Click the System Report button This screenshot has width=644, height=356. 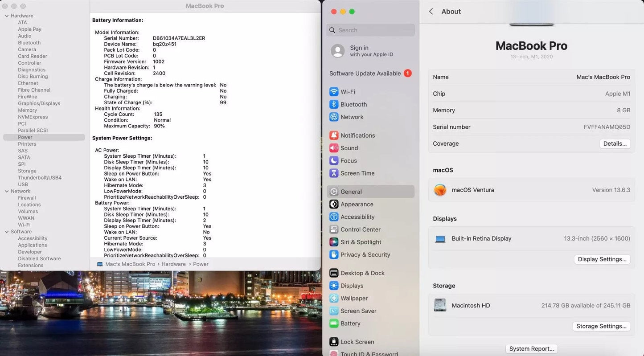(532, 349)
